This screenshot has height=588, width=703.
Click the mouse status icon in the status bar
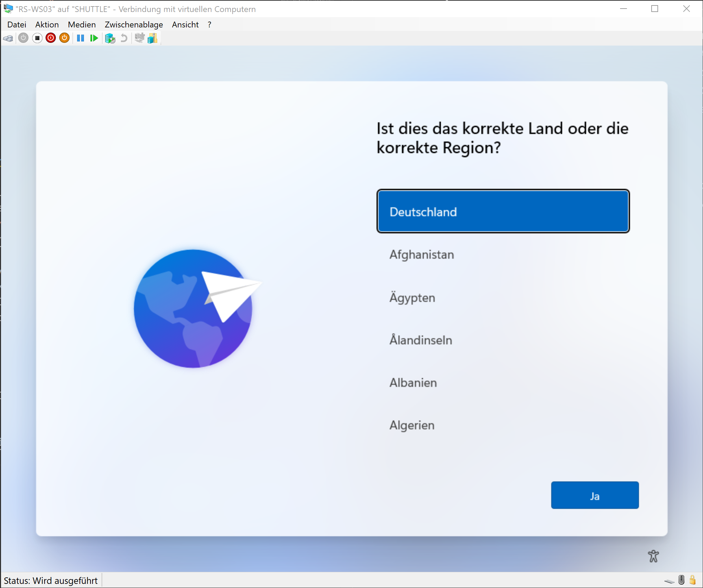click(x=681, y=580)
